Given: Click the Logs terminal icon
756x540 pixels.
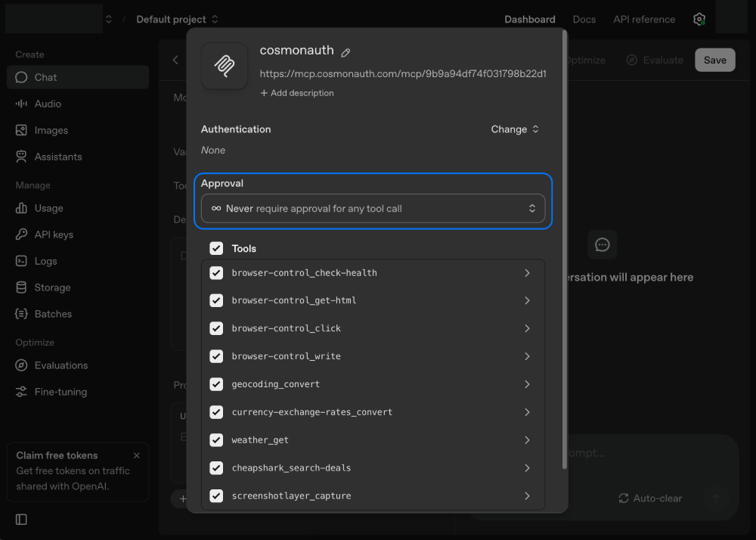Looking at the screenshot, I should click(x=21, y=261).
